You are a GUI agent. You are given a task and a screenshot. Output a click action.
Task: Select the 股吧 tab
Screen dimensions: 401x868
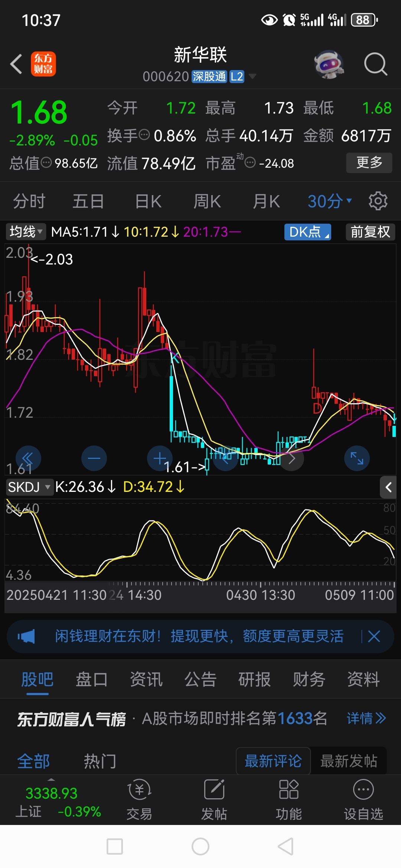(37, 680)
